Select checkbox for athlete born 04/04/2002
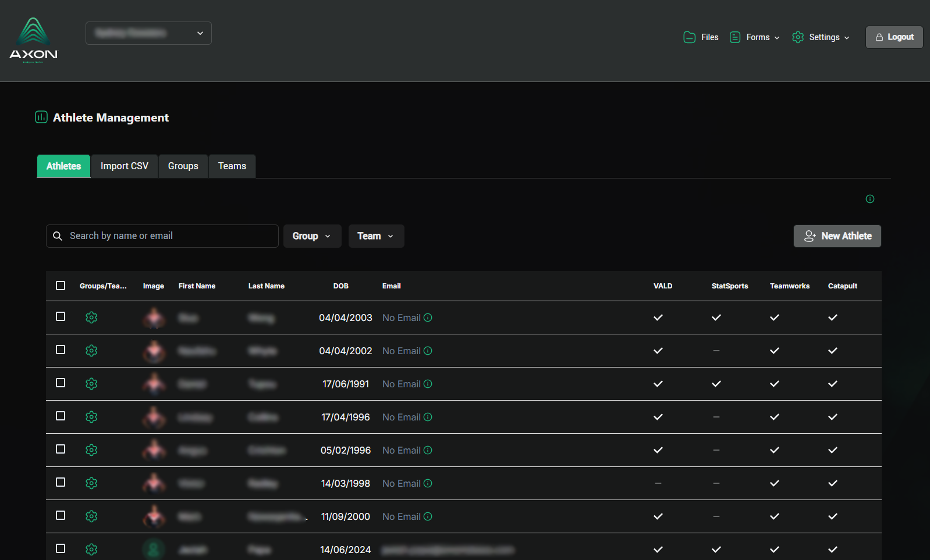 (x=61, y=349)
